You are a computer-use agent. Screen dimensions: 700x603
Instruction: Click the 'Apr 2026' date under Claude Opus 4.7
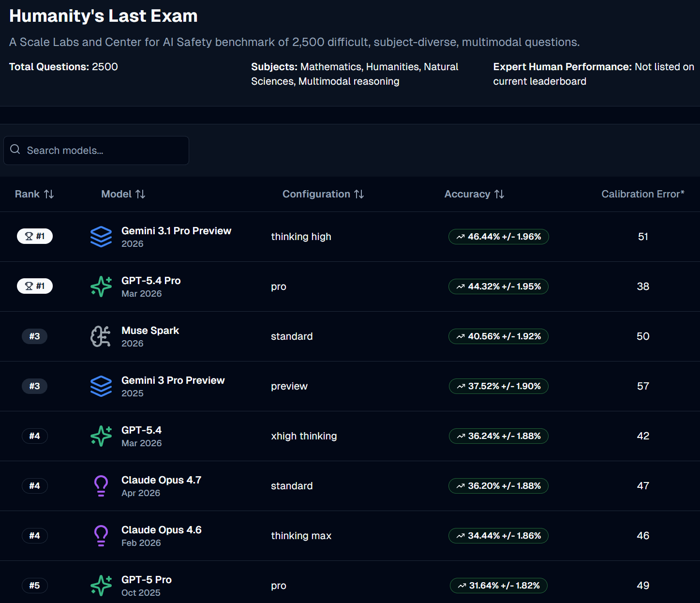point(141,493)
